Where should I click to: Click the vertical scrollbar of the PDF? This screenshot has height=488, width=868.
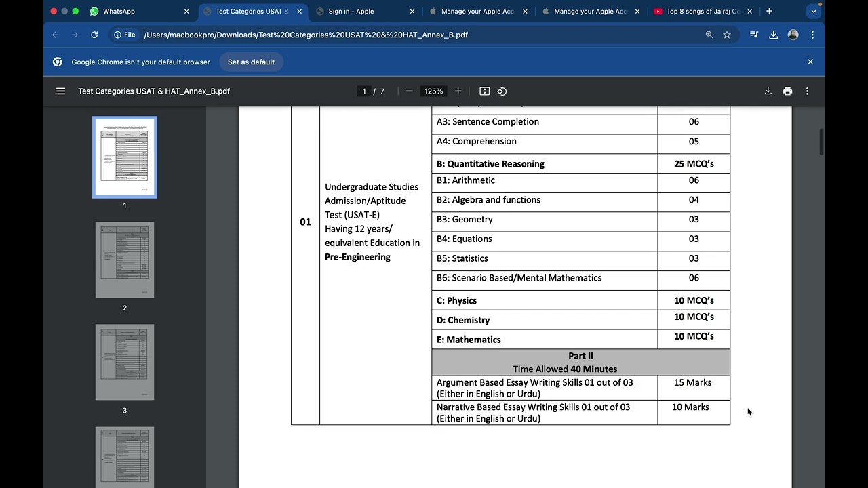pos(821,142)
